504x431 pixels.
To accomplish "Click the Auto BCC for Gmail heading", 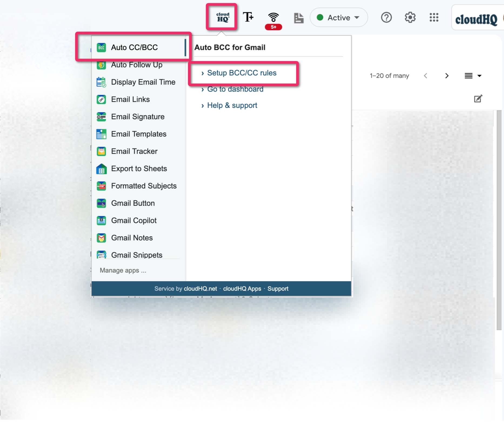I will point(230,47).
